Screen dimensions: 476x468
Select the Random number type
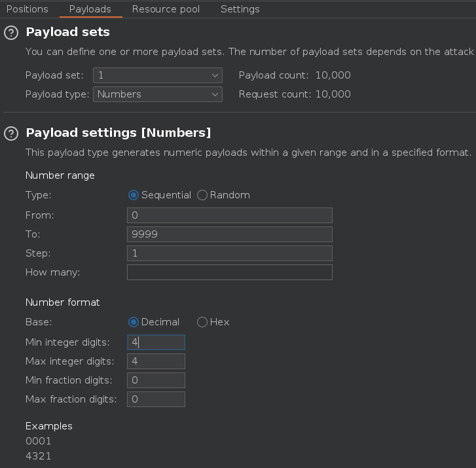[202, 195]
